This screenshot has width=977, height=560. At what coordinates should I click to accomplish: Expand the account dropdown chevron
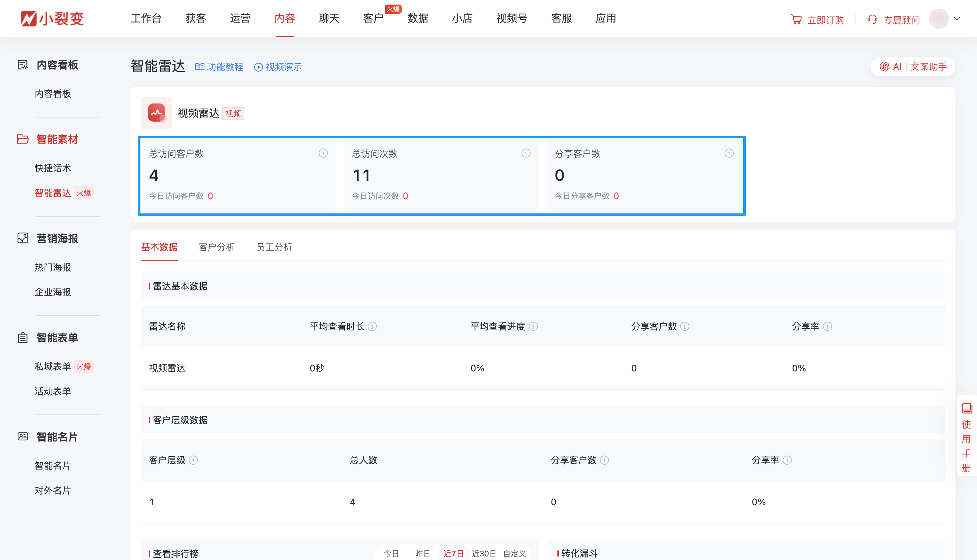(x=957, y=19)
